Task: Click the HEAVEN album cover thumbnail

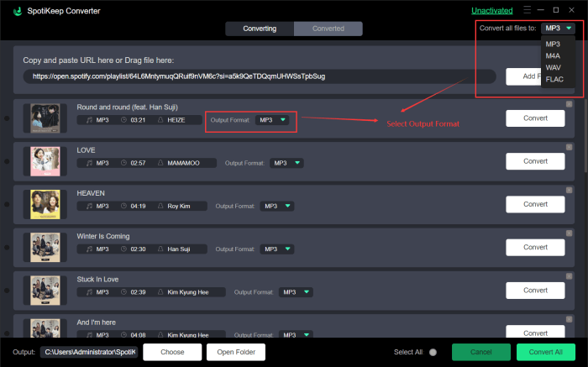Action: [45, 204]
